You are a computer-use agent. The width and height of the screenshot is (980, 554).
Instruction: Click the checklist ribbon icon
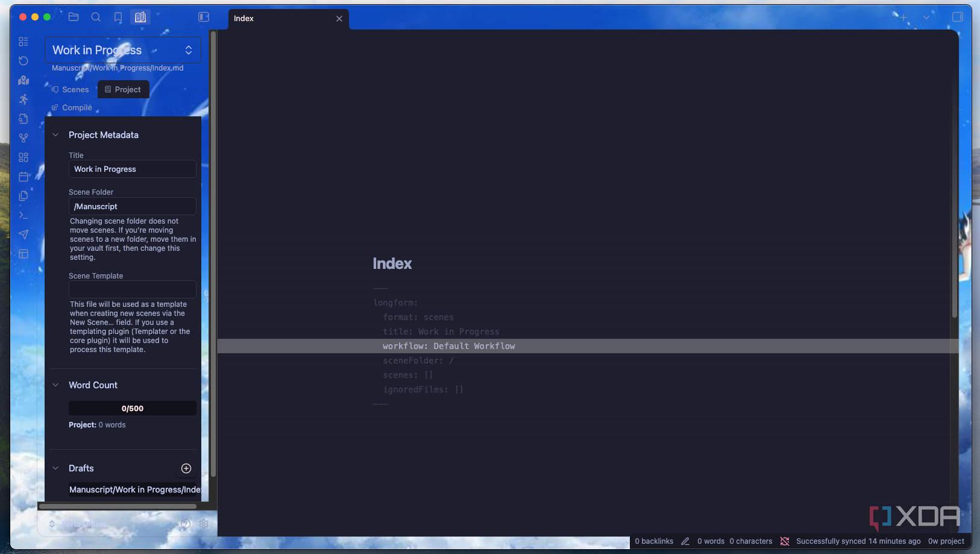24,42
